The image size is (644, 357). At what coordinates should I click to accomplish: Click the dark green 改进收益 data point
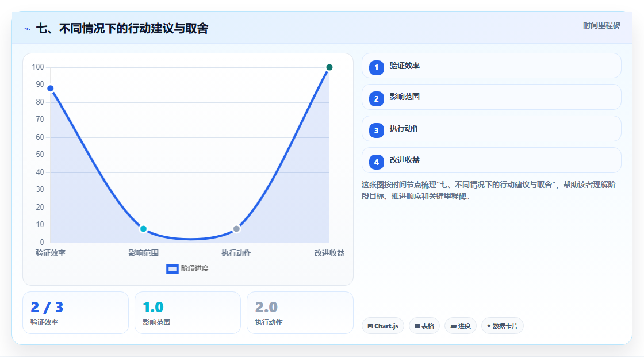329,67
